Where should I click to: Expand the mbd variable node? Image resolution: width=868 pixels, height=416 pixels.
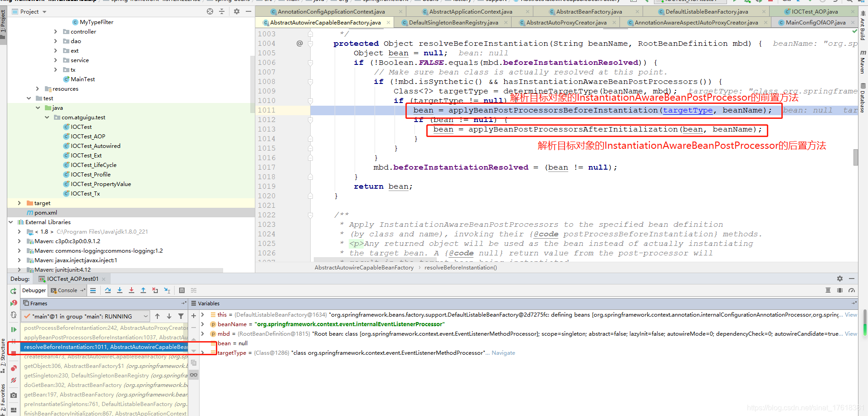coord(203,334)
